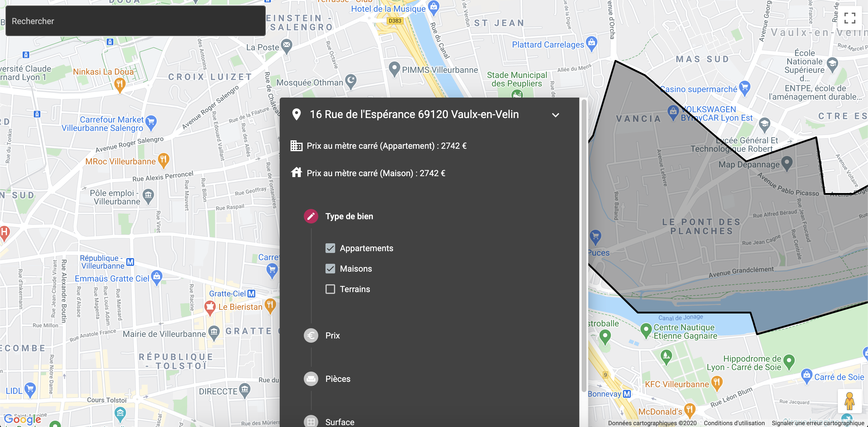This screenshot has height=427, width=868.
Task: Click the Prix euro step icon
Action: tap(311, 335)
